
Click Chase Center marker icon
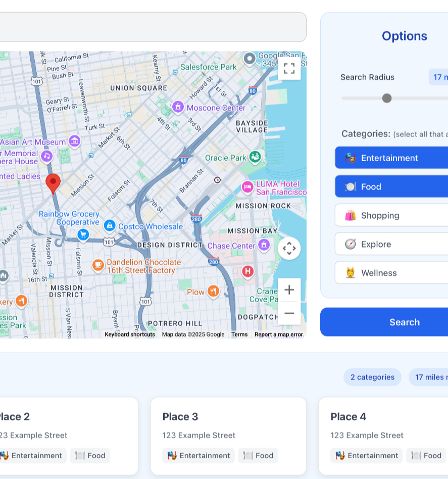pyautogui.click(x=264, y=245)
